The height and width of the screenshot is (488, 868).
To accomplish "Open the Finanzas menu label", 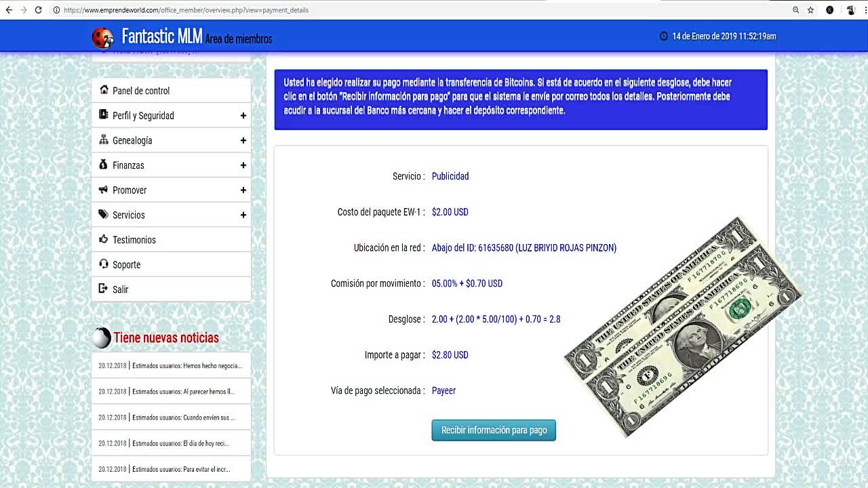I will coord(128,165).
